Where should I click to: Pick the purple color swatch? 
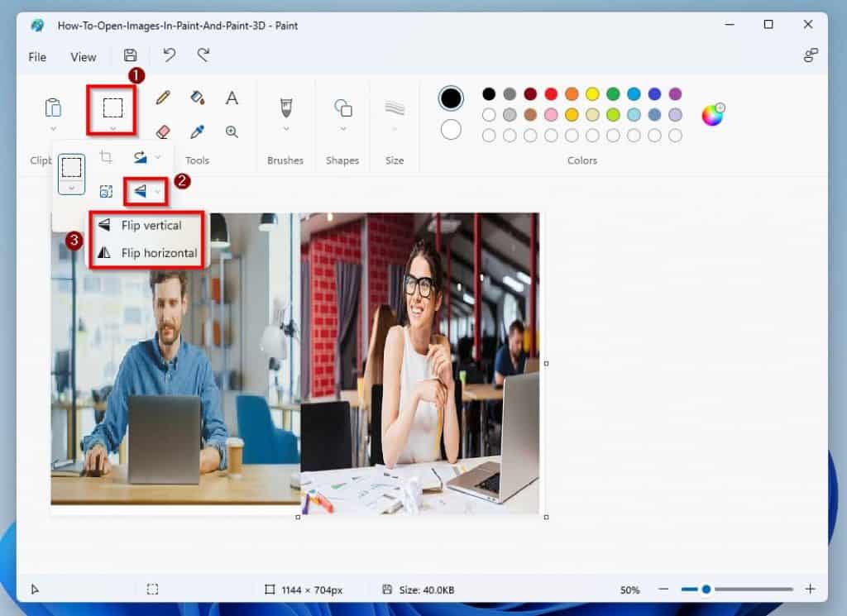(675, 94)
